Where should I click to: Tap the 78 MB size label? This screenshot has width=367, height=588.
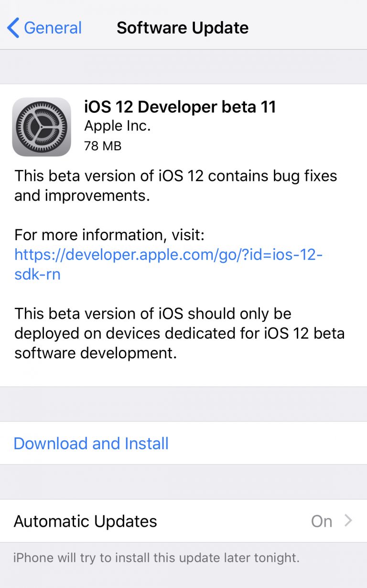103,145
